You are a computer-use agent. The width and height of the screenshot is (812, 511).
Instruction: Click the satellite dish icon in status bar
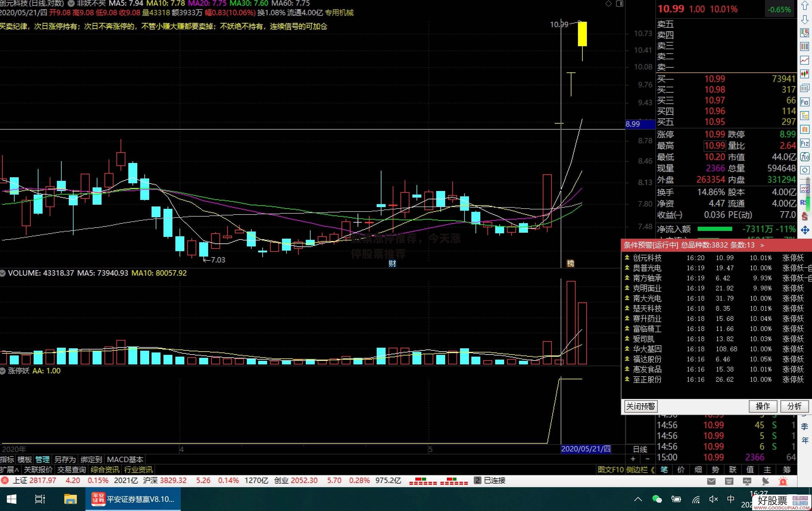coord(765,481)
